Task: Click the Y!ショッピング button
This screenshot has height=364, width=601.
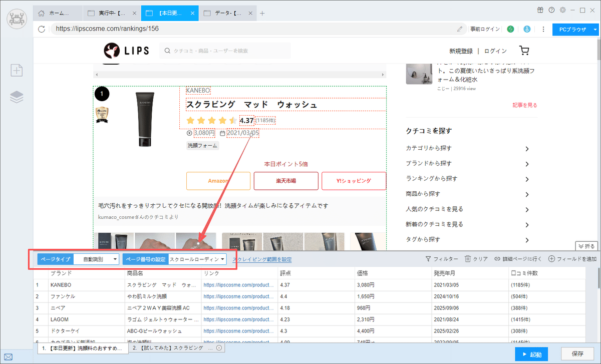Action: click(354, 181)
